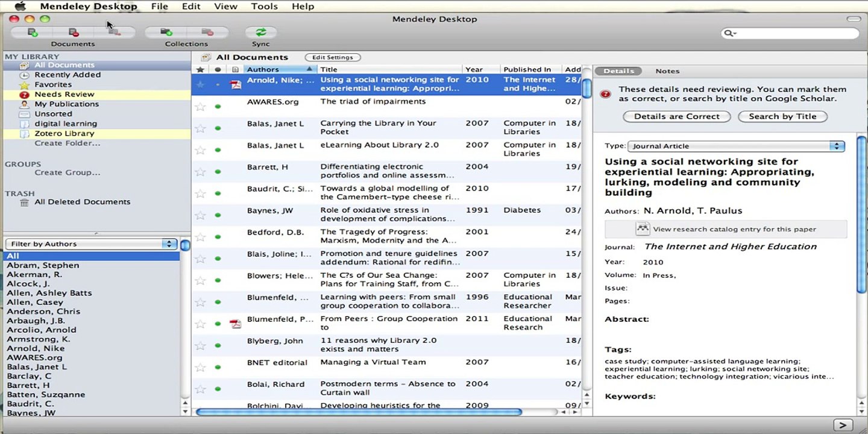868x434 pixels.
Task: Open the Tools menu
Action: pyautogui.click(x=264, y=7)
